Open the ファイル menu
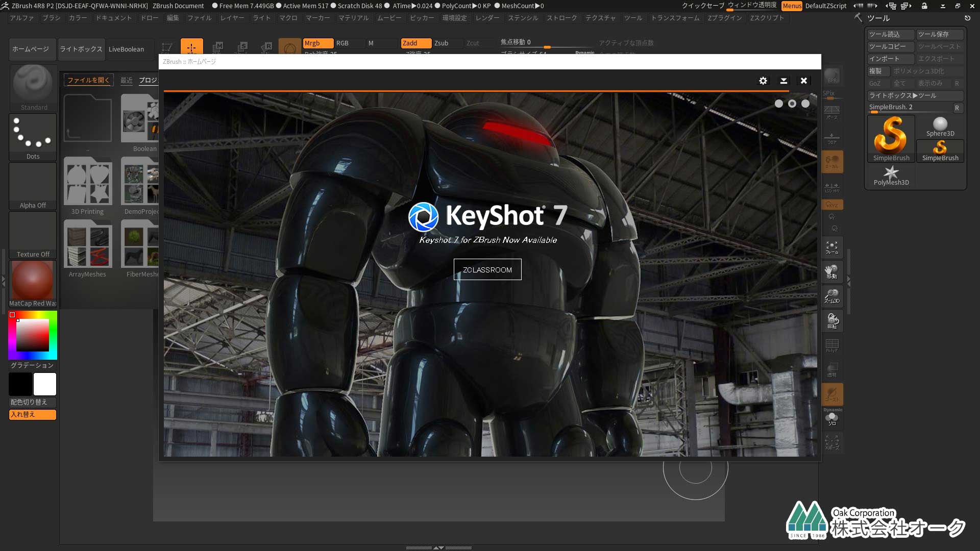Image resolution: width=980 pixels, height=551 pixels. [x=199, y=18]
